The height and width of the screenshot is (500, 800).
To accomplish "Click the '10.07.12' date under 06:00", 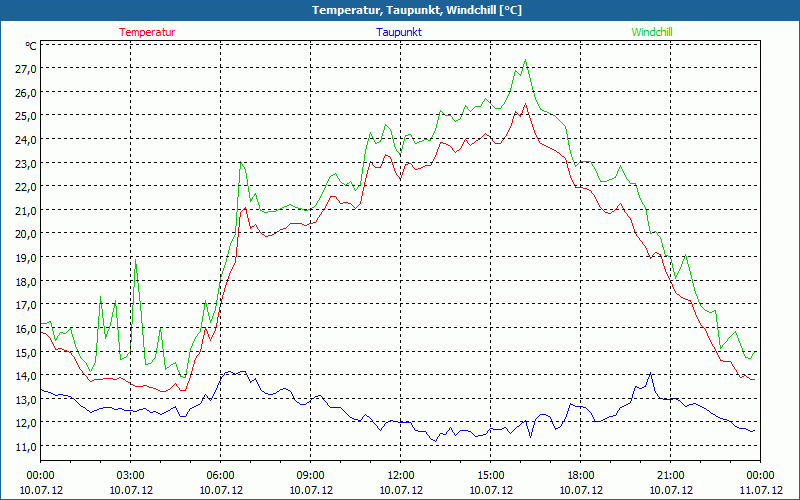I will tap(220, 490).
